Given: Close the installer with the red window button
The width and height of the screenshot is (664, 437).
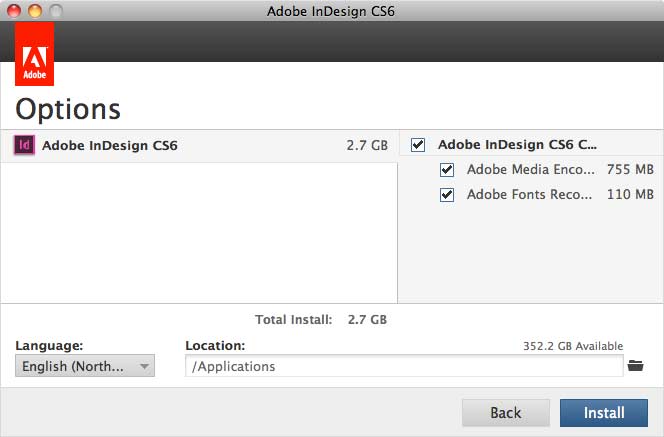Looking at the screenshot, I should click(x=14, y=10).
